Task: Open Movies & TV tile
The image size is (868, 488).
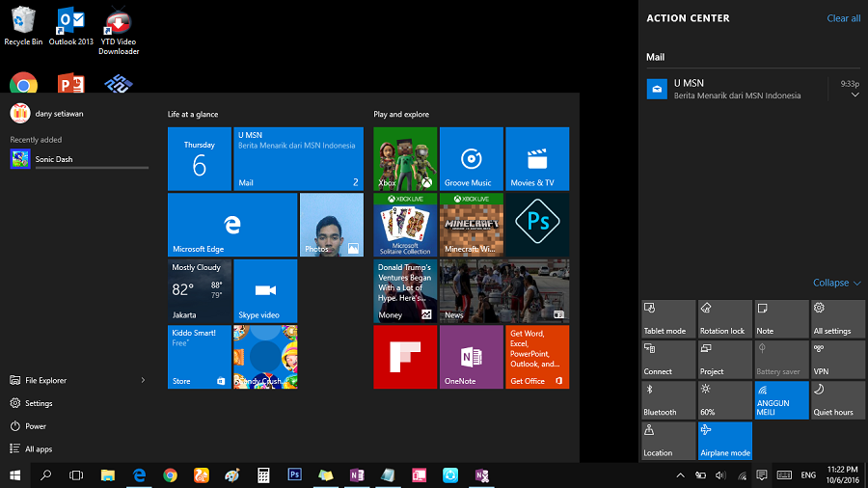Action: pos(537,159)
